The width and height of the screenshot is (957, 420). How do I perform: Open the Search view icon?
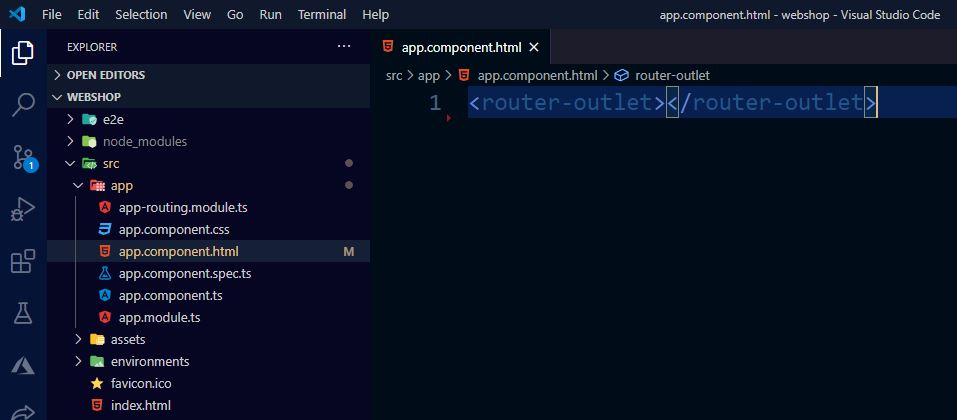[x=23, y=104]
